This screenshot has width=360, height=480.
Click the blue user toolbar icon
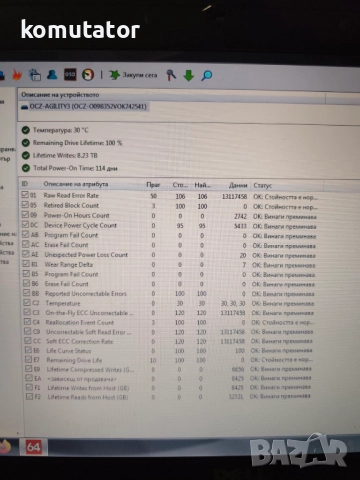point(52,74)
